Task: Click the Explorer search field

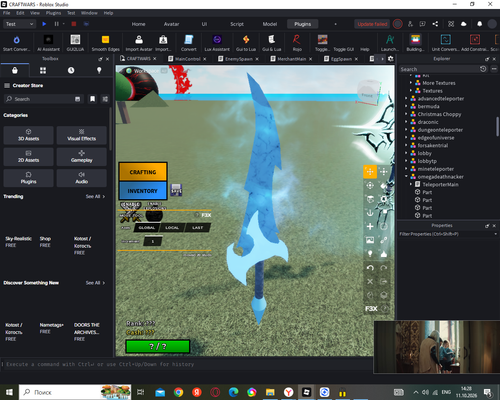Action: point(439,69)
